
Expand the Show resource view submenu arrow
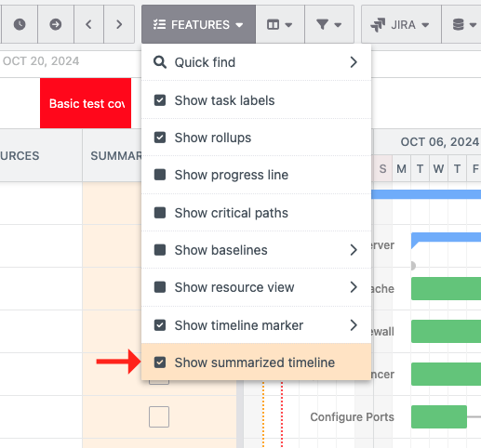coord(354,287)
